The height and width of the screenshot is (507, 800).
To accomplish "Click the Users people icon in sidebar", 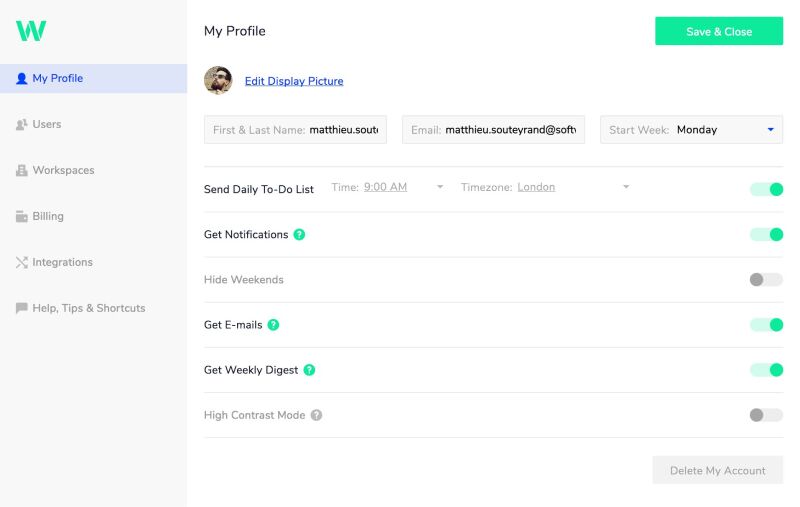I will click(21, 125).
